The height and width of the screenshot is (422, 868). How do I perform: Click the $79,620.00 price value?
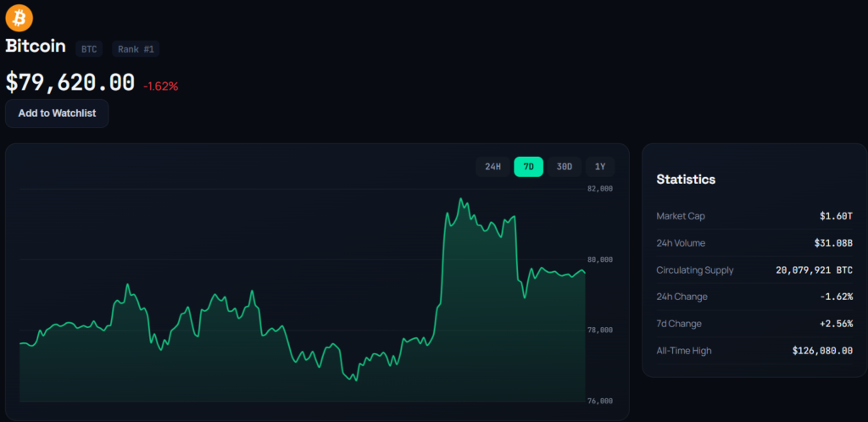(x=70, y=82)
